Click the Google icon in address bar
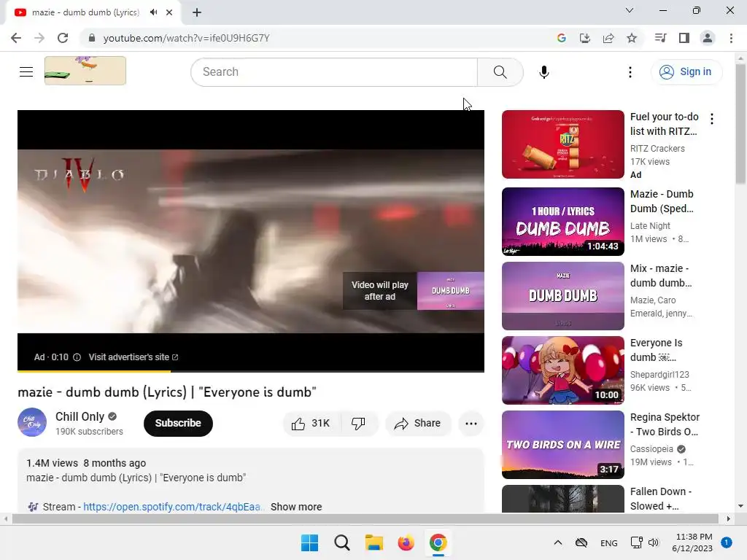 tap(561, 38)
